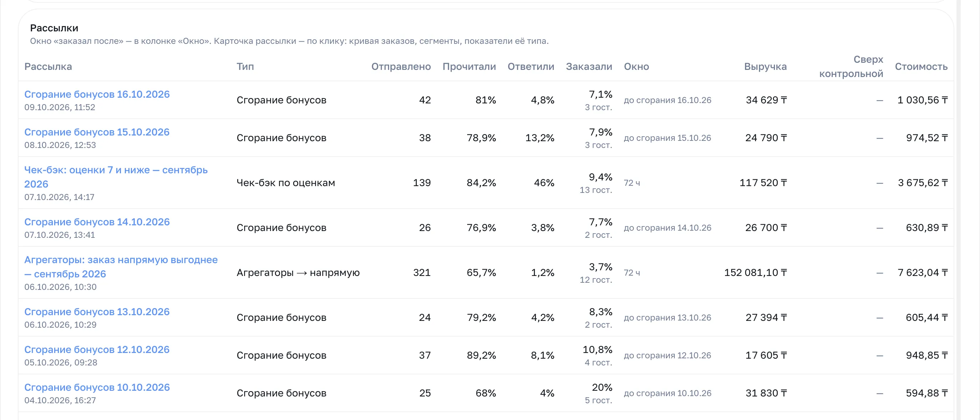Click the Сверх контрольной column header
980x420 pixels.
click(851, 67)
